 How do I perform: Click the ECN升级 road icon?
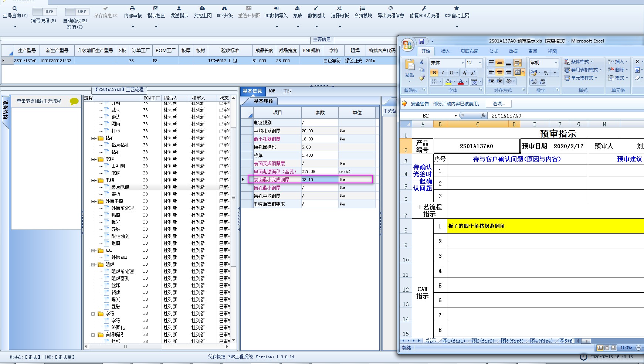pyautogui.click(x=224, y=8)
